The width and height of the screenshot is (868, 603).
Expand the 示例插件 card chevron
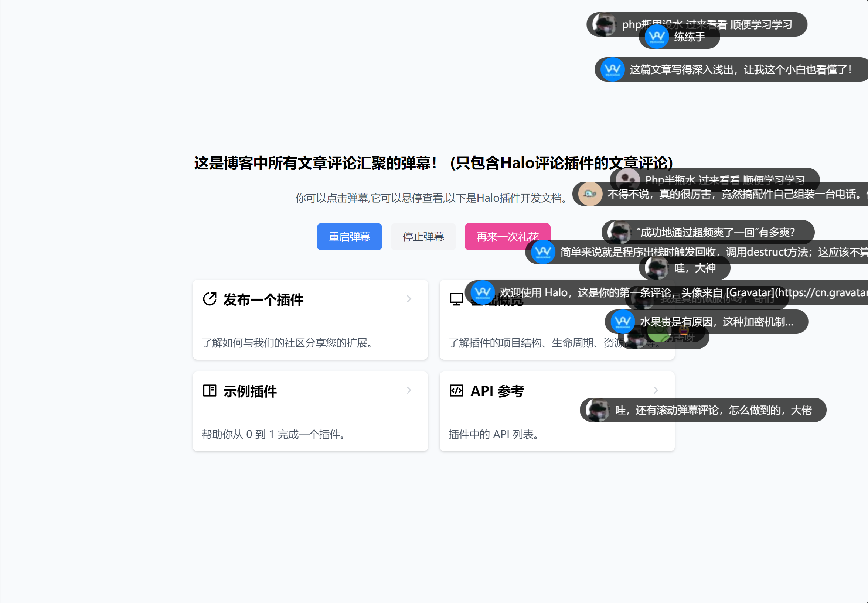[x=409, y=390]
